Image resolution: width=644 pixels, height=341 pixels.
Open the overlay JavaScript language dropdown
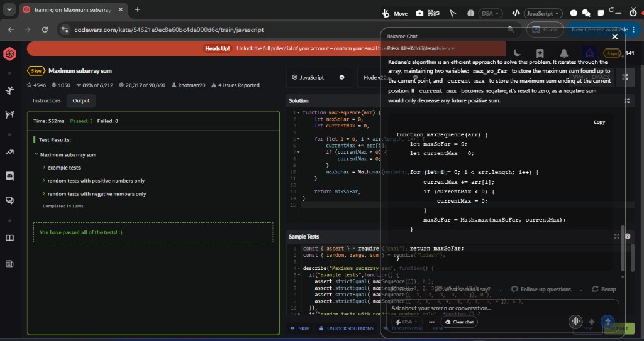click(x=543, y=13)
